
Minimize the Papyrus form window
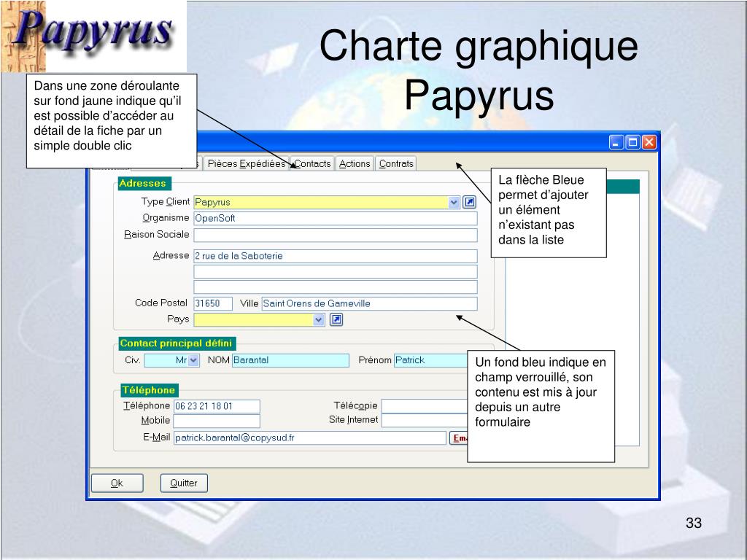coord(616,142)
